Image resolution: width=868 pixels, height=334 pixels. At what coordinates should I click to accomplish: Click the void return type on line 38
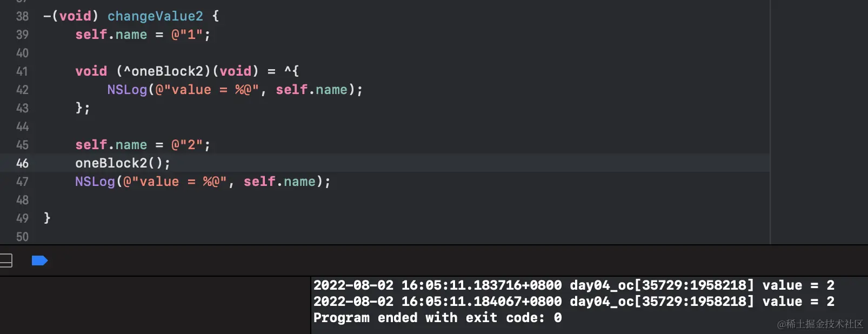75,16
